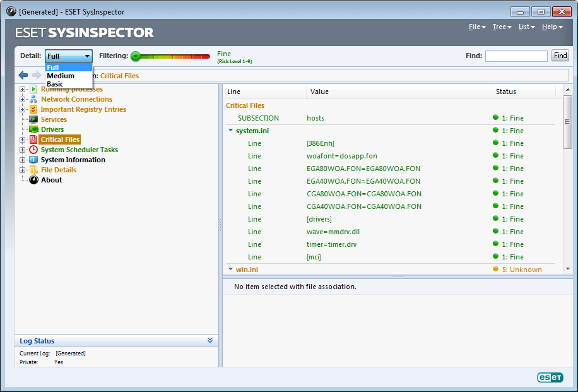Select File Details in the tree
This screenshot has height=392, width=578.
point(59,170)
